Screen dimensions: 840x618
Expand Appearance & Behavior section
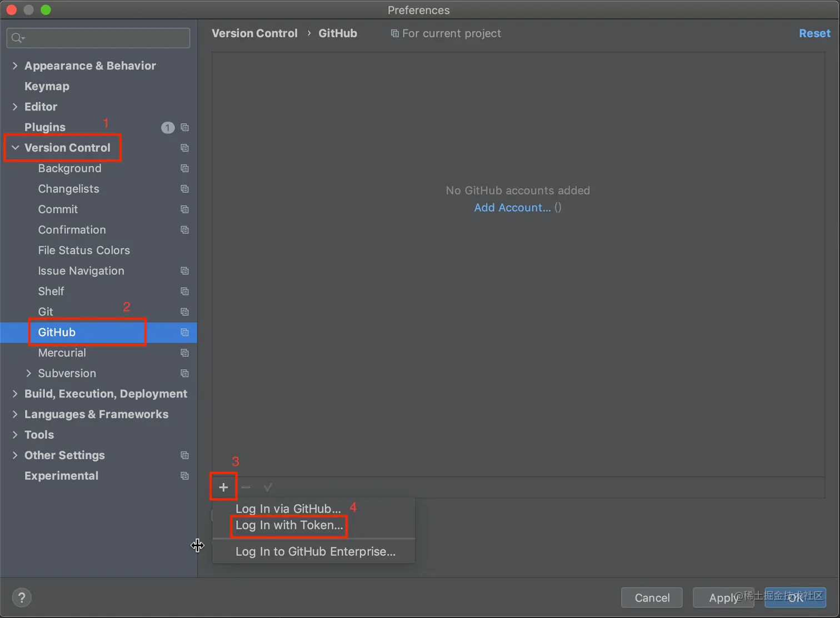point(15,66)
